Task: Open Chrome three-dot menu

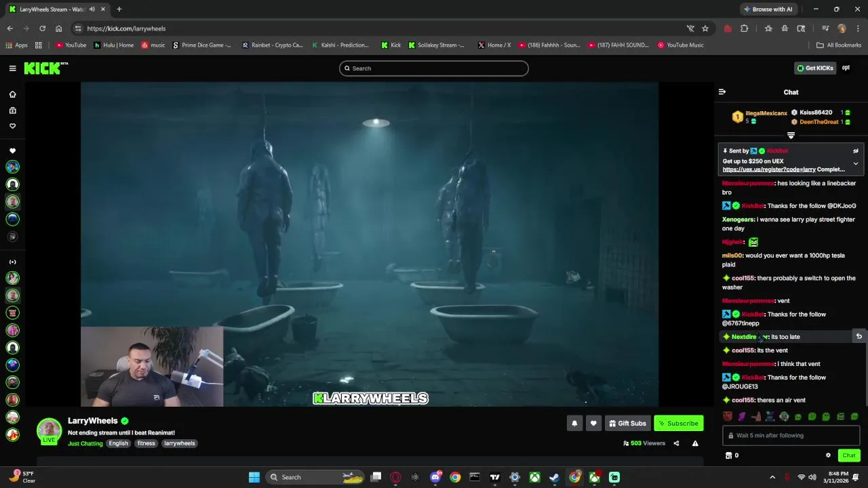Action: [858, 28]
